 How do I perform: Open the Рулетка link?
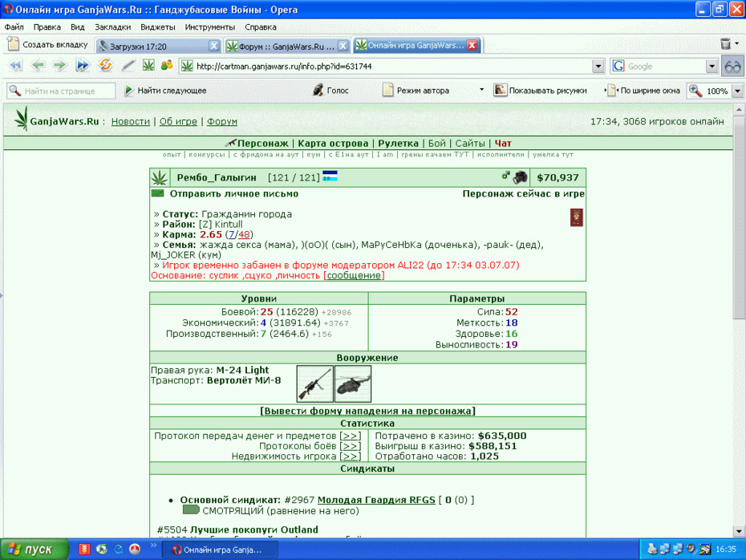tap(398, 144)
